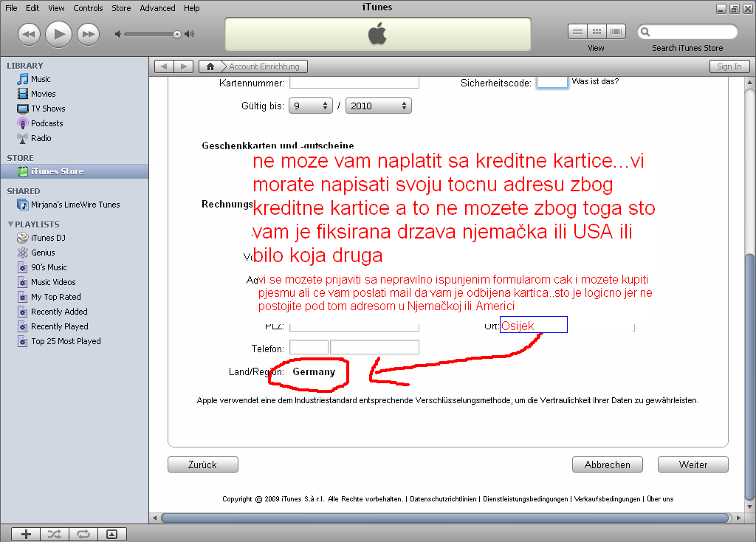The image size is (756, 542).
Task: Show artwork viewer panel button
Action: [111, 534]
